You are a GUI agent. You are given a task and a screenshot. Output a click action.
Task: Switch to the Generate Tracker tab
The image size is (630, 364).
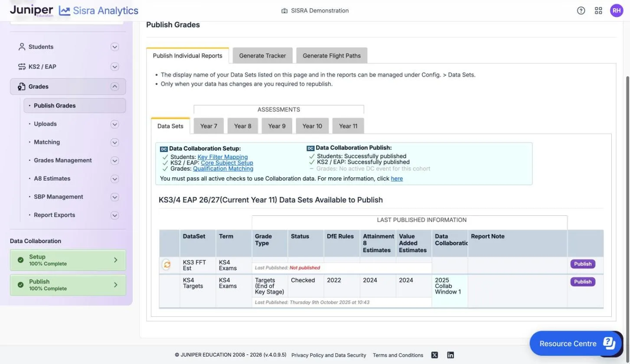[x=262, y=55]
